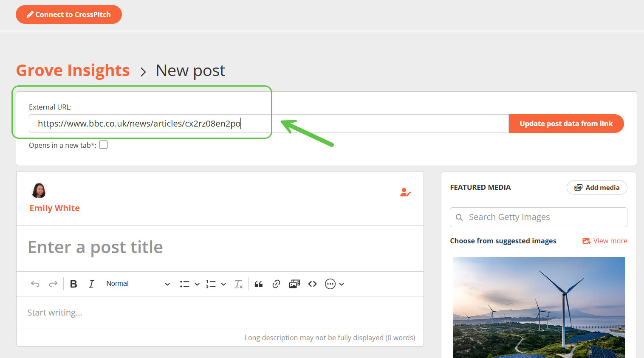
Task: Click the Enter a post title field
Action: (x=220, y=247)
